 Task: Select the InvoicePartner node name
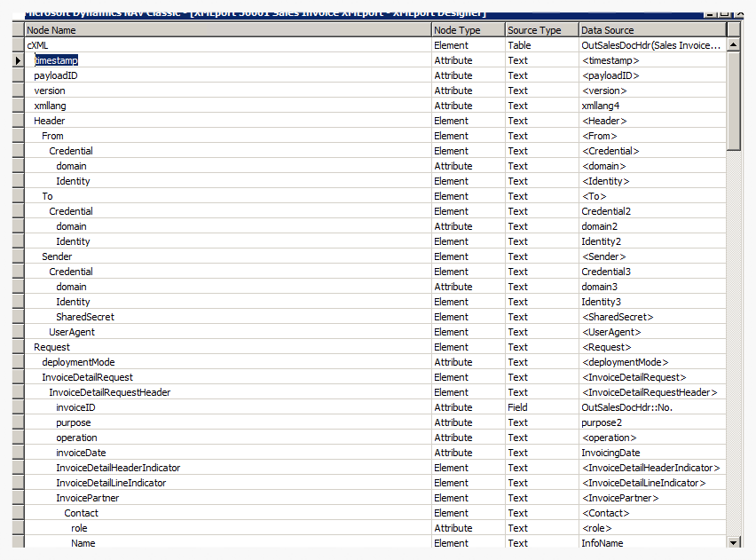[x=87, y=498]
